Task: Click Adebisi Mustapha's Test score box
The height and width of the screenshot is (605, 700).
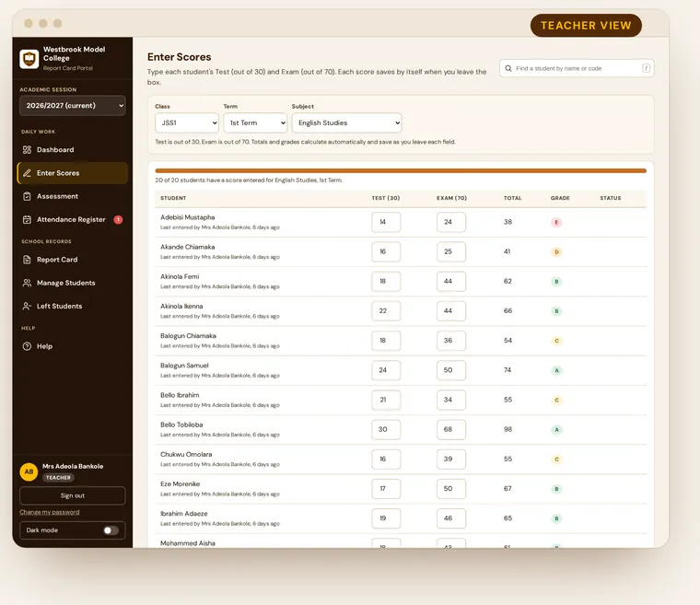Action: point(386,222)
